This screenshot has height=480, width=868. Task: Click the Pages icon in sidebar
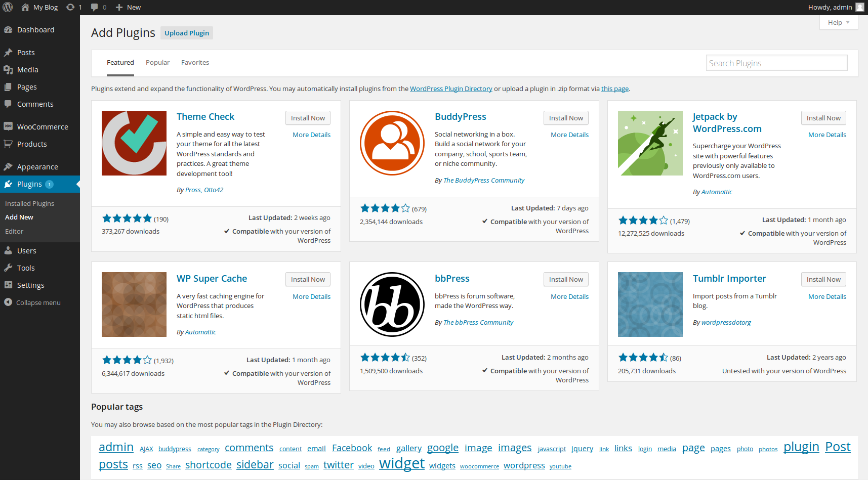pyautogui.click(x=8, y=87)
